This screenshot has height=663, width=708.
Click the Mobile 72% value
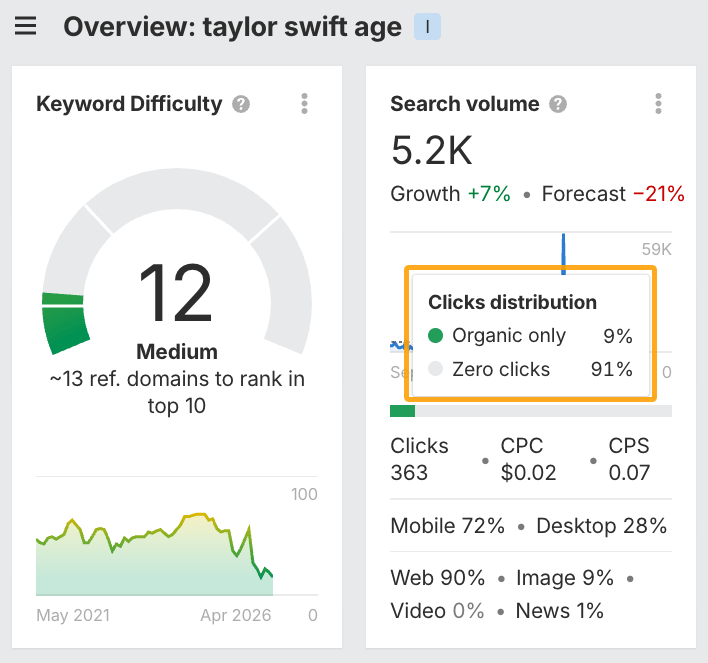pos(447,526)
